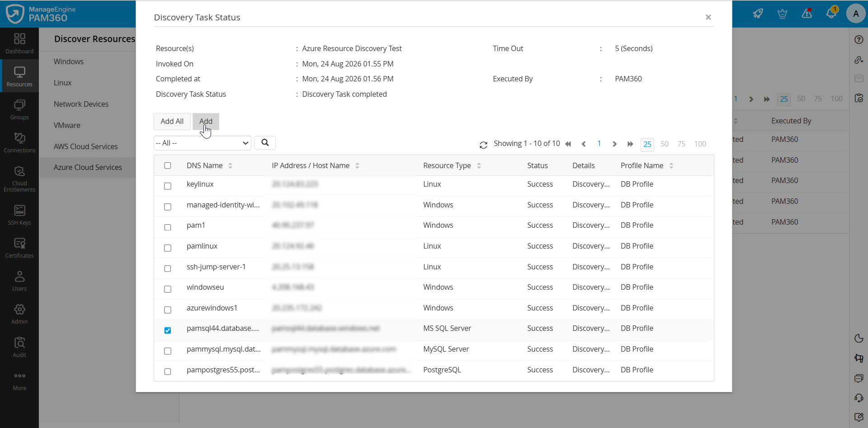The image size is (868, 428).
Task: Set dialog page size to 25
Action: coord(647,144)
